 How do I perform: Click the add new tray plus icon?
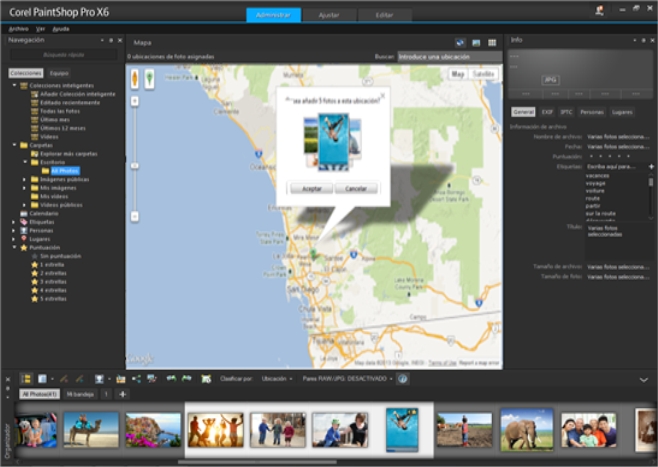click(122, 395)
